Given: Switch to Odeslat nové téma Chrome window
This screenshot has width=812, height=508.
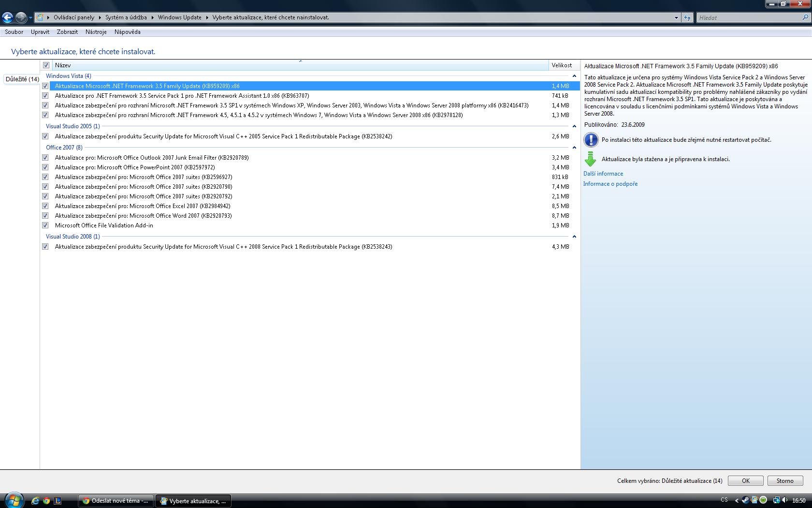Looking at the screenshot, I should (x=116, y=501).
